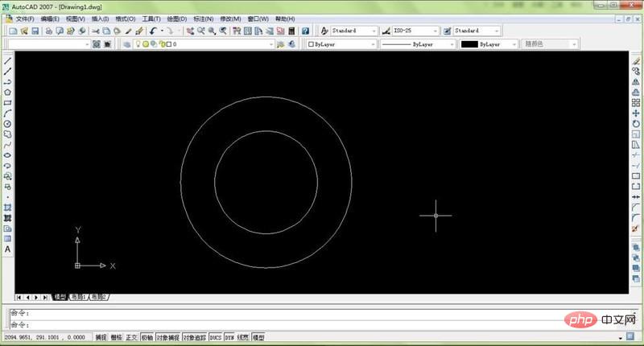The image size is (644, 346).
Task: Select the Arc draw tool
Action: 7,113
